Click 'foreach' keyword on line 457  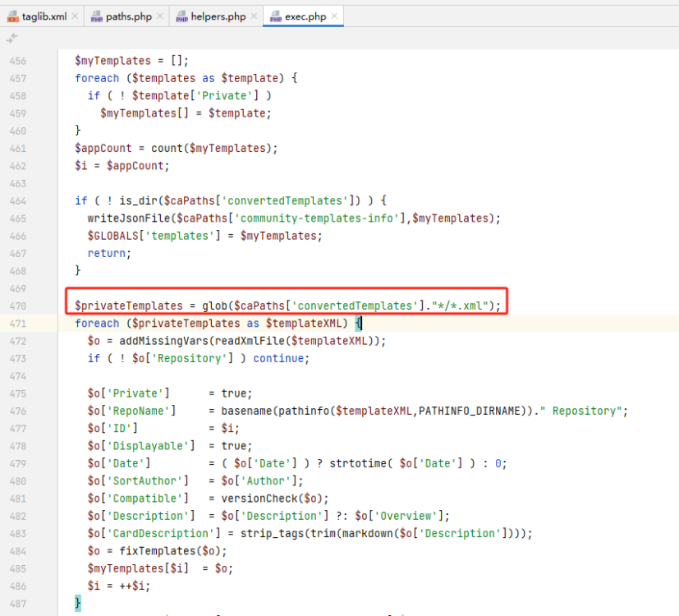pos(97,78)
